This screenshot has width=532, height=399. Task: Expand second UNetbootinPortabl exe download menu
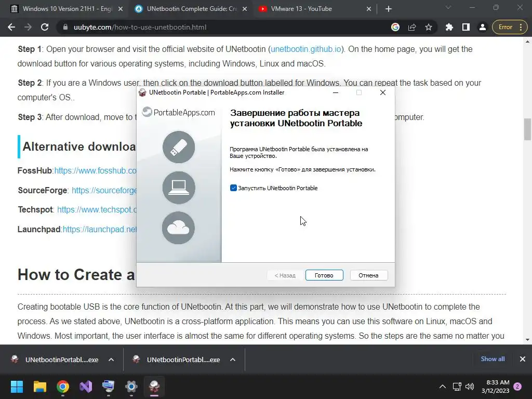232,360
